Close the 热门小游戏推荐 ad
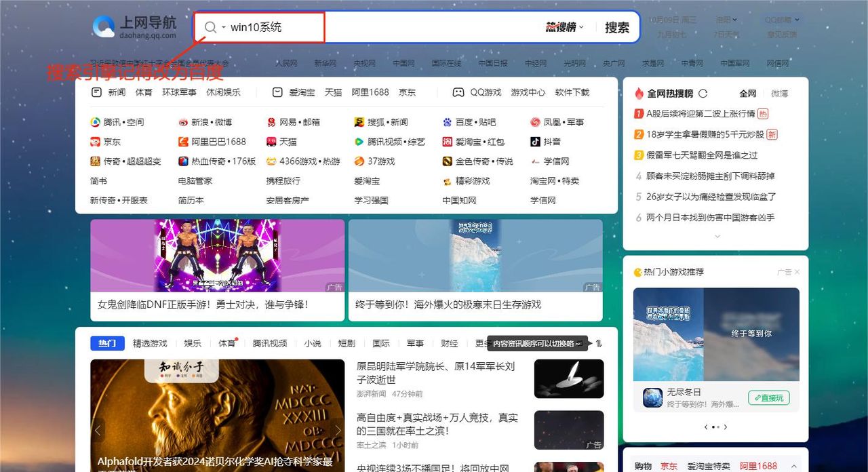 (x=797, y=272)
